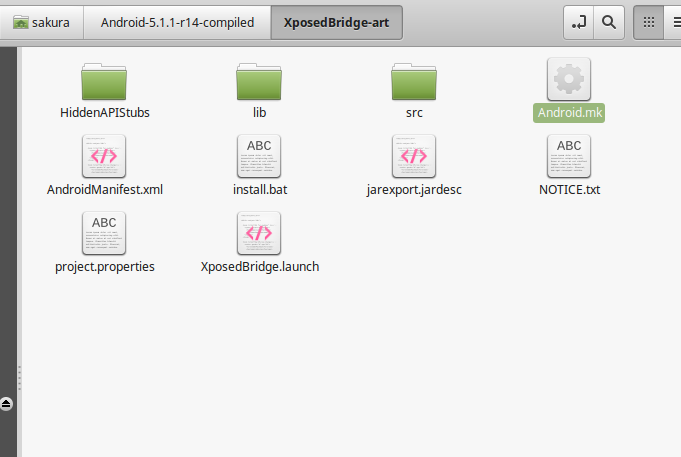Open the search magnifier tool
The image size is (681, 457).
[x=609, y=23]
